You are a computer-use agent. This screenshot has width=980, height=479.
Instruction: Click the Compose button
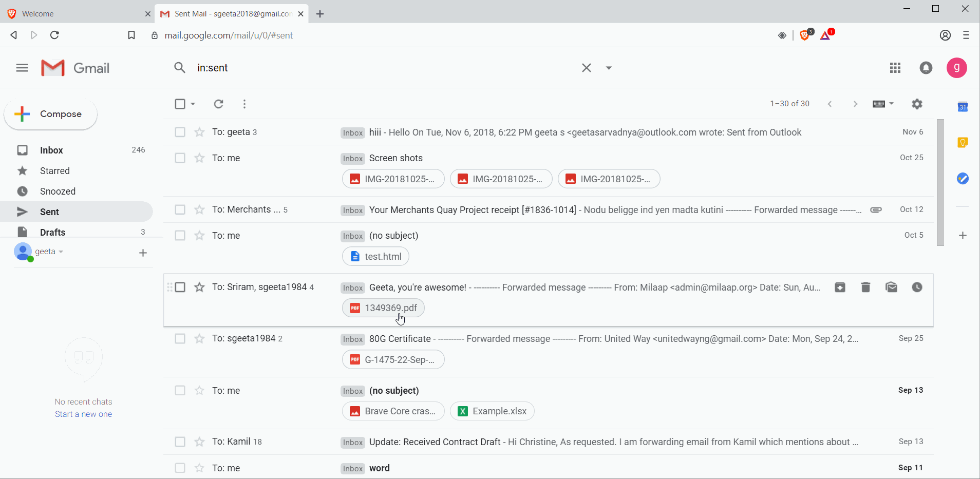(x=50, y=114)
